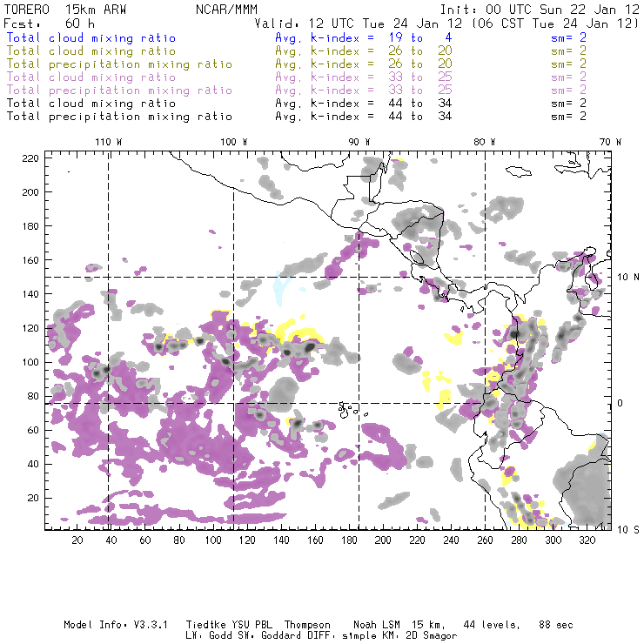This screenshot has height=644, width=644.
Task: Click the 90 W longitude label
Action: coord(359,142)
